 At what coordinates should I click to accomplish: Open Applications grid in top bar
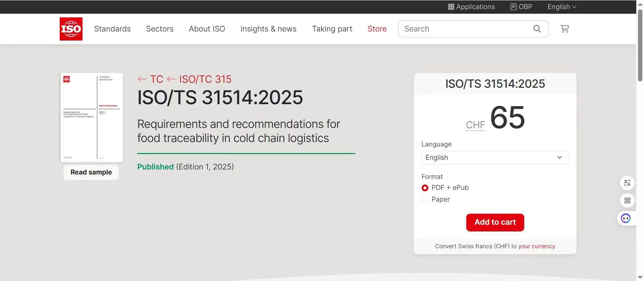coord(471,7)
